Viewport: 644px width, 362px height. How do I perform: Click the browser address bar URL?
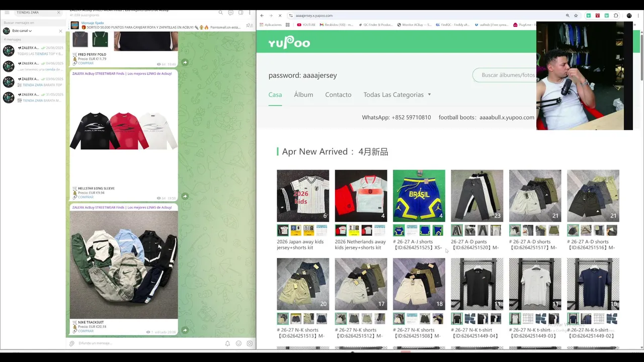pos(314,16)
